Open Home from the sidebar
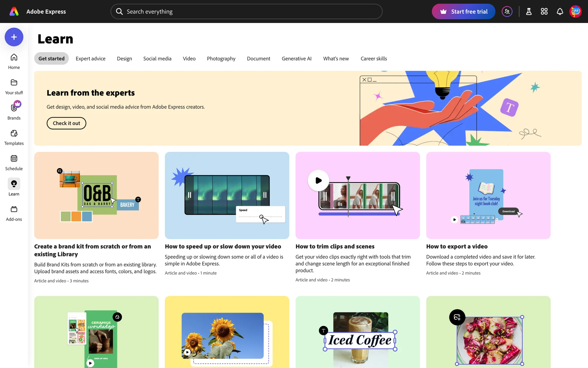Screen dimensions: 588x368 (x=14, y=61)
